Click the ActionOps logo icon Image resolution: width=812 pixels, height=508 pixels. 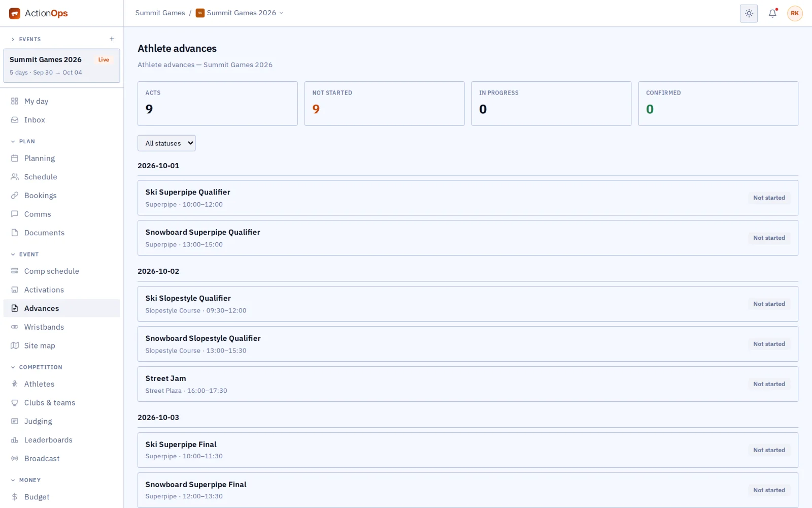coord(15,13)
